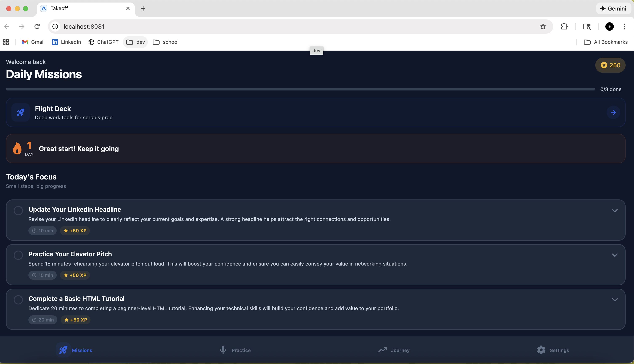This screenshot has height=364, width=634.
Task: Expand the LinkedIn Headline mission details
Action: click(614, 210)
